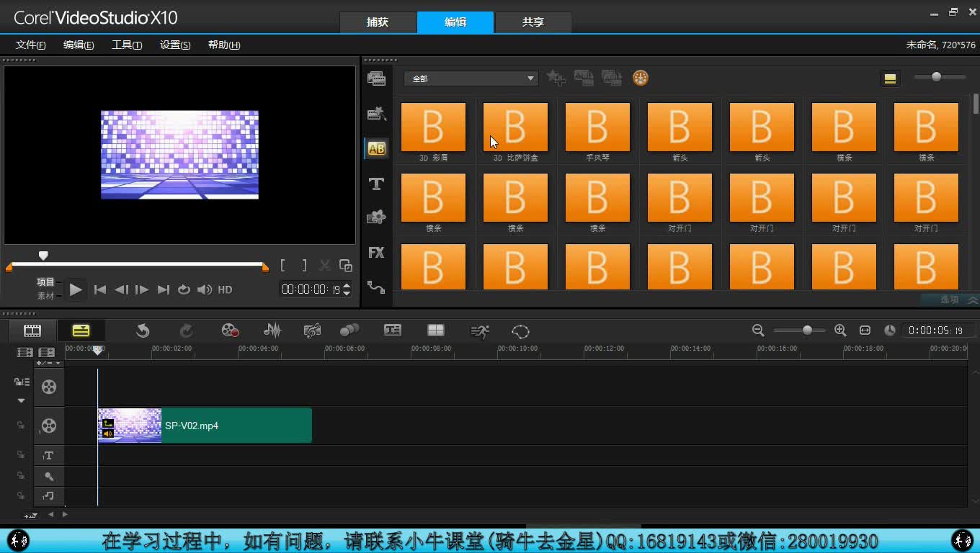Screen dimensions: 980x553
Task: Click the Undo arrow icon
Action: coord(143,331)
